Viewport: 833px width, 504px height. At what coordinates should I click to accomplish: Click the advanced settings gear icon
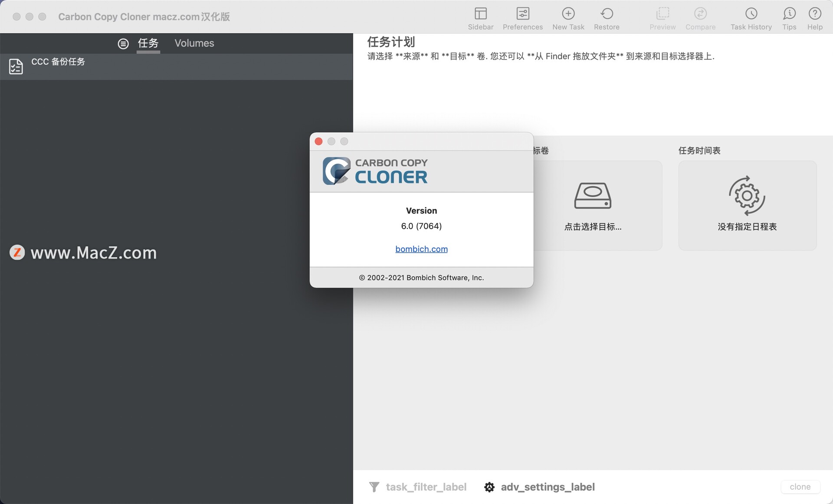coord(489,487)
